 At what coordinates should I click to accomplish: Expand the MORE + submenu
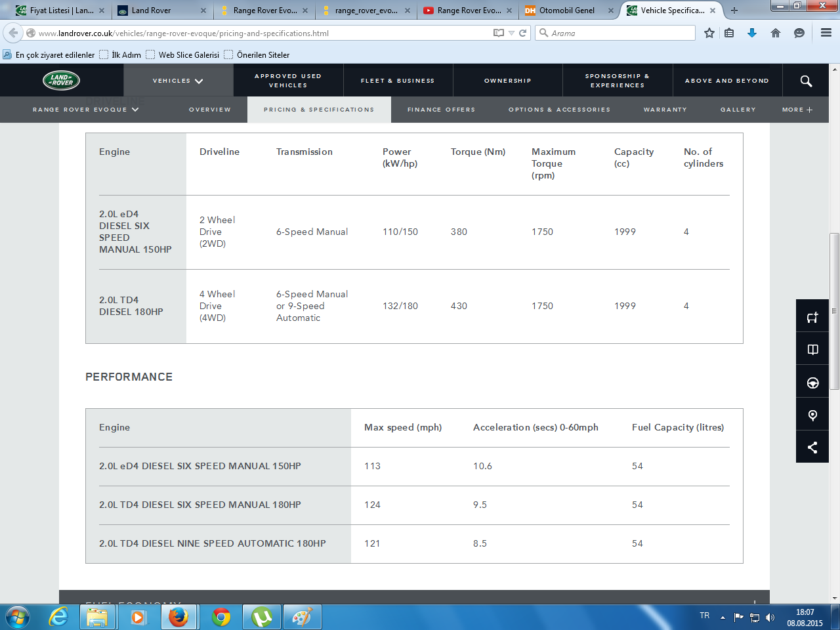797,110
